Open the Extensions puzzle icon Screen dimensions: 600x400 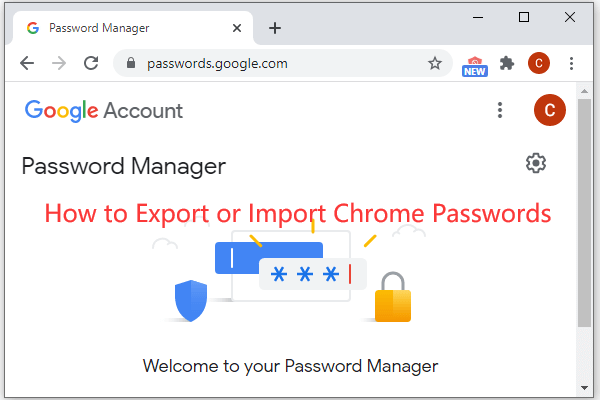click(x=507, y=63)
